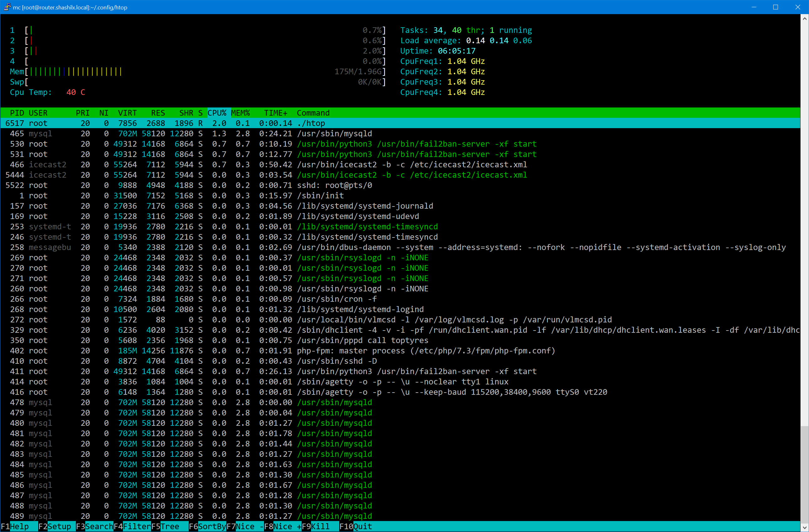Image resolution: width=809 pixels, height=532 pixels.
Task: Select PID 411 fail2ban-server row
Action: point(400,371)
